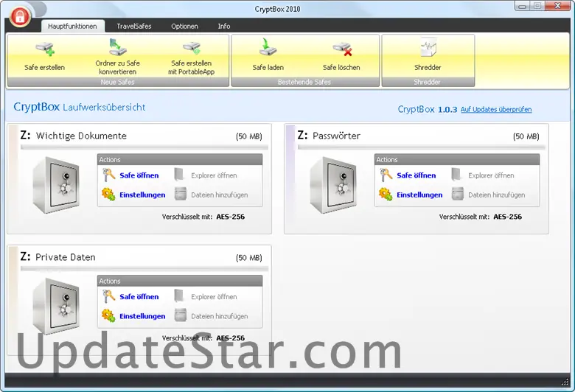Click gear icon in Passwörter panel
Screen dimensions: 575x392
(x=386, y=195)
